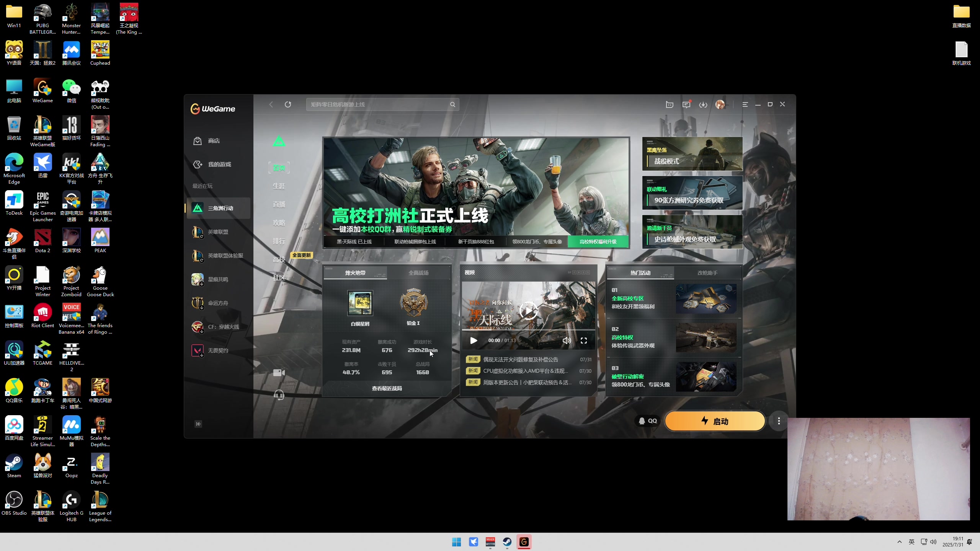Click the headset customer service icon
Screen dimensions: 980x551
[279, 395]
